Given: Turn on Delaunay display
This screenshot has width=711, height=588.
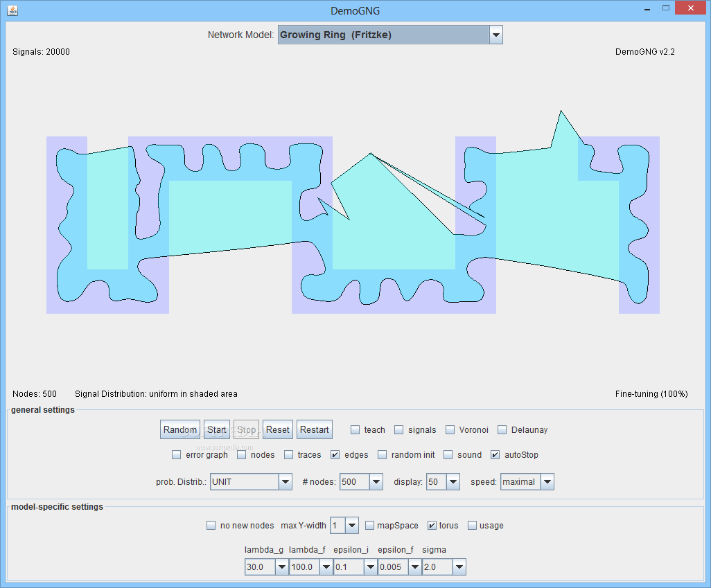Looking at the screenshot, I should 502,430.
